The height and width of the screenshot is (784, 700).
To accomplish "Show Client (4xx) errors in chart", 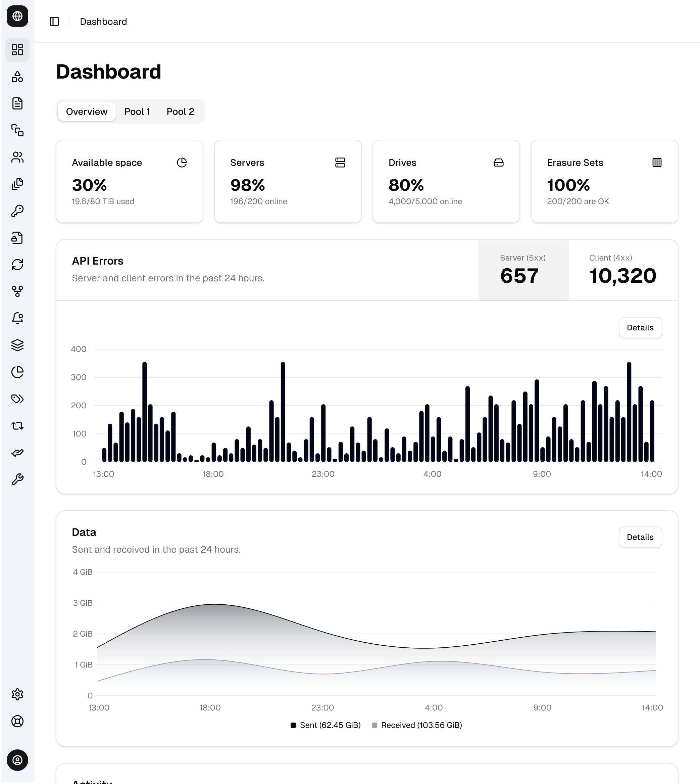I will (x=623, y=270).
